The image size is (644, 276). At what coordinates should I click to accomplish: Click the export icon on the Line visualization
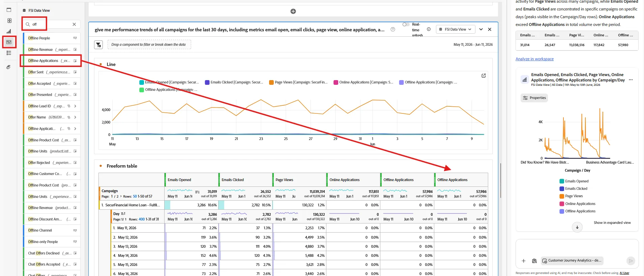click(x=484, y=76)
